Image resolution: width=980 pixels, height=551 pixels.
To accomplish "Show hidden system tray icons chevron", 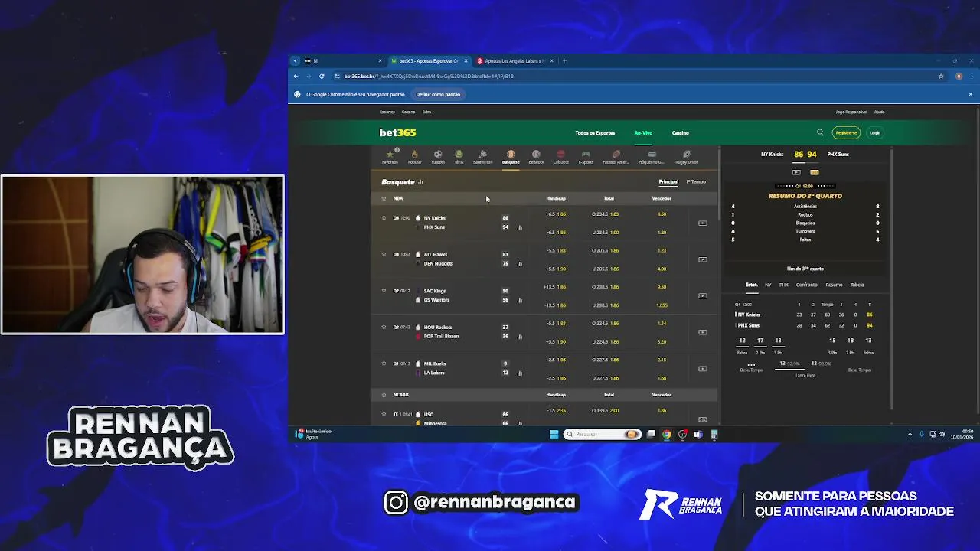I will (910, 434).
